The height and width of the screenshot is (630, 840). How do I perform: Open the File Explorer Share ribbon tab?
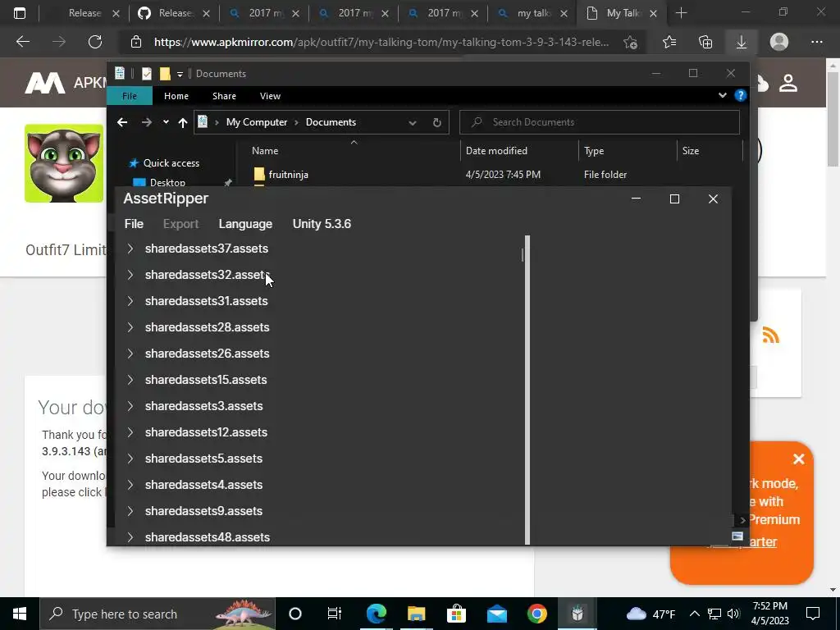224,96
